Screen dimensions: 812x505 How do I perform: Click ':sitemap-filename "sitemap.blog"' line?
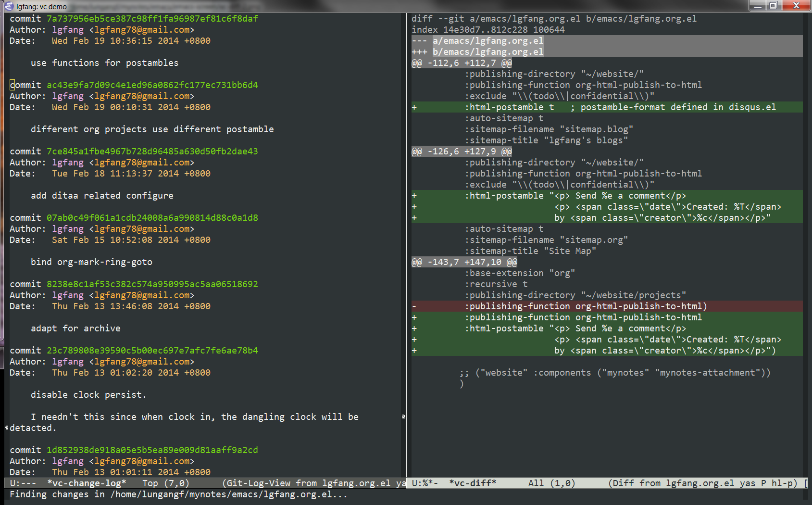point(549,129)
